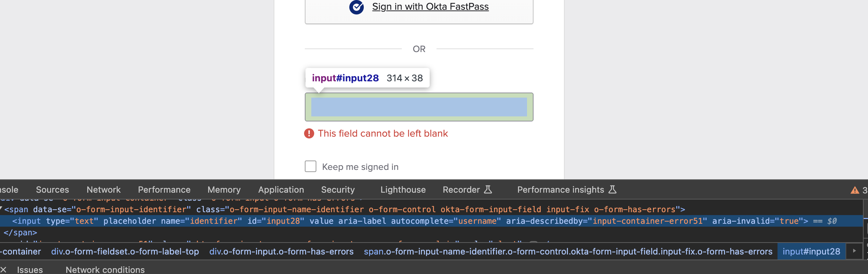This screenshot has height=274, width=868.
Task: Select the closing span tag line
Action: pyautogui.click(x=20, y=232)
